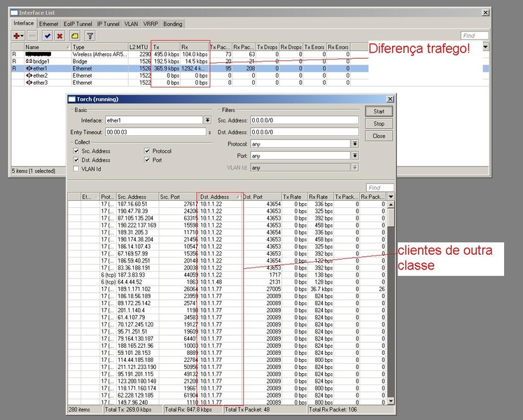
Task: Expand the Torch Interface dropdown
Action: [207, 120]
